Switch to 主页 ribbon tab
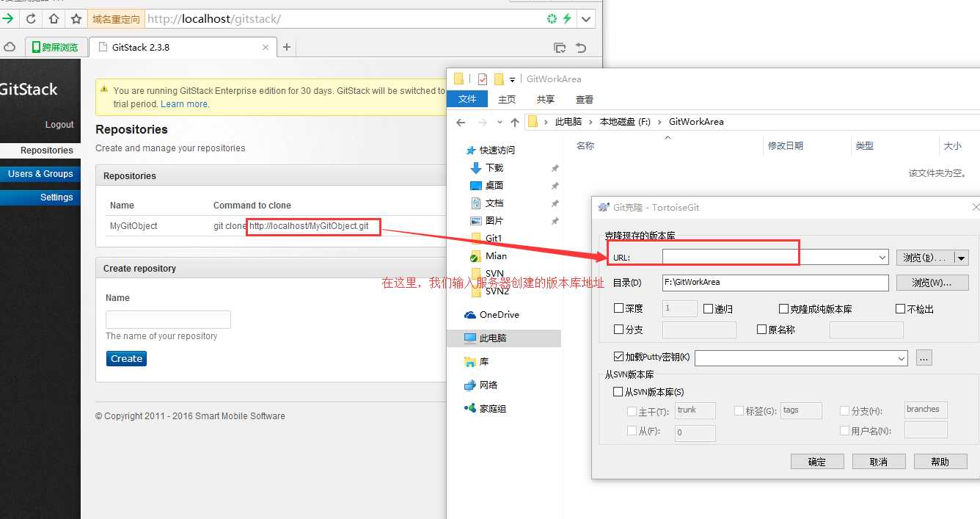Screen dimensions: 980x519 tap(507, 99)
